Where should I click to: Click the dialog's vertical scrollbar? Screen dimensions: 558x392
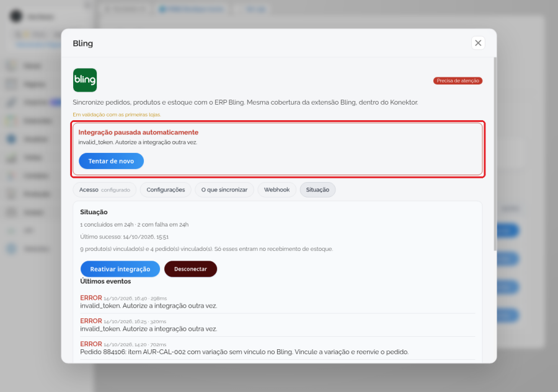coord(495,154)
